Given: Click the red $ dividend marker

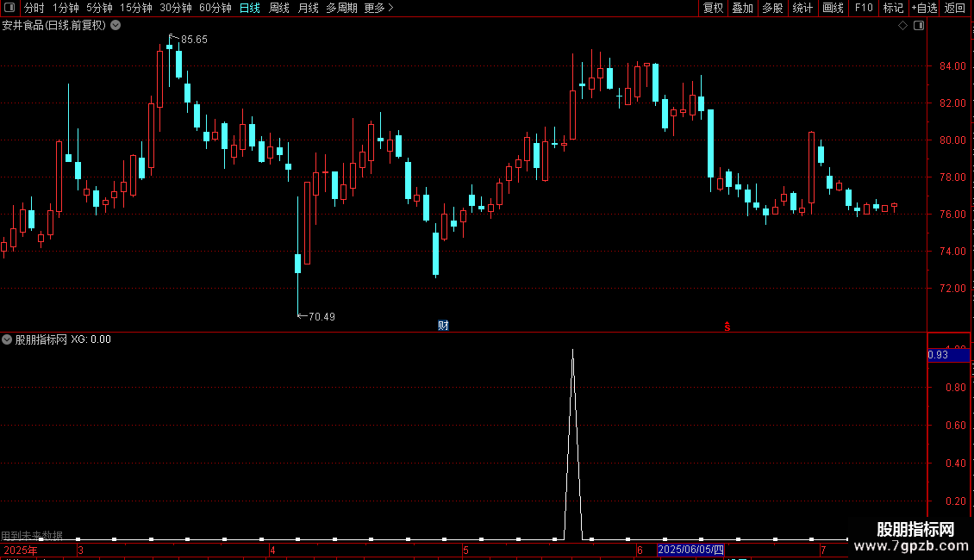Looking at the screenshot, I should [727, 327].
